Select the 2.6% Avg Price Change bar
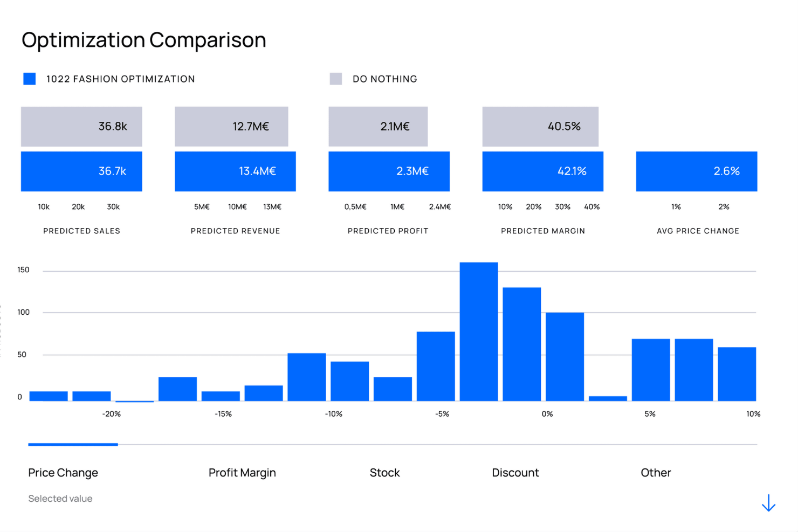Viewport: 798px width, 532px height. pos(696,171)
